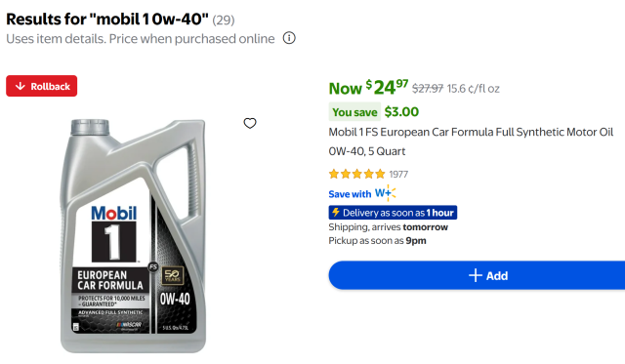Open the Mobil 1 oil jug image
Image resolution: width=625 pixels, height=364 pixels.
(x=133, y=236)
